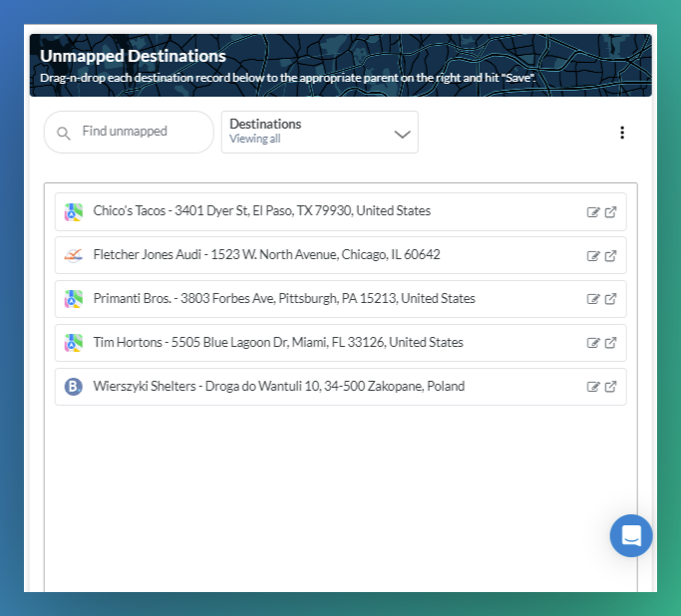Viewport: 681px width, 616px height.
Task: Click the search magnifier icon
Action: click(x=64, y=133)
